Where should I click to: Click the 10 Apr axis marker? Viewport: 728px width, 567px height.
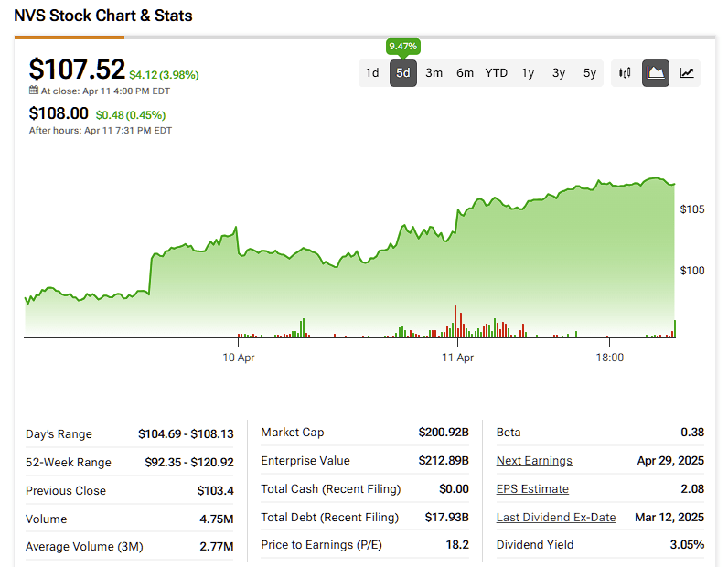click(x=239, y=358)
